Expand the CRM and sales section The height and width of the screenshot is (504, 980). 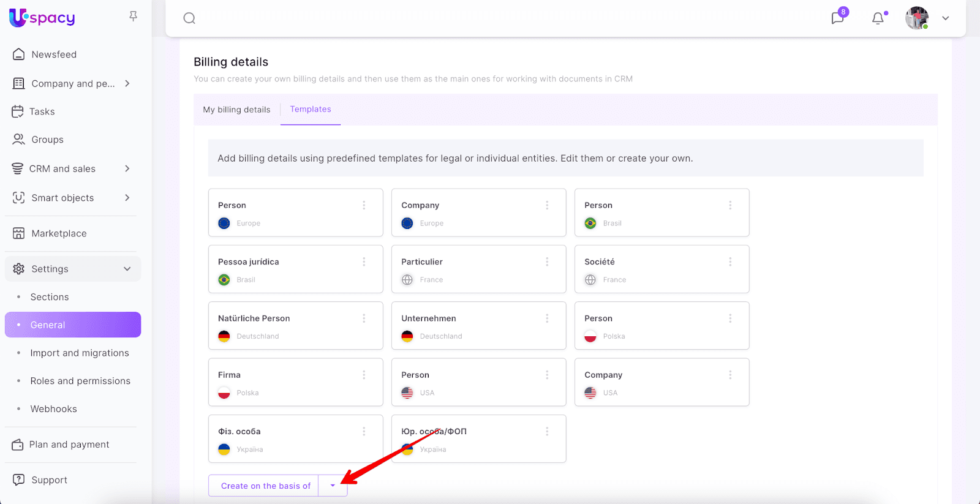[127, 168]
